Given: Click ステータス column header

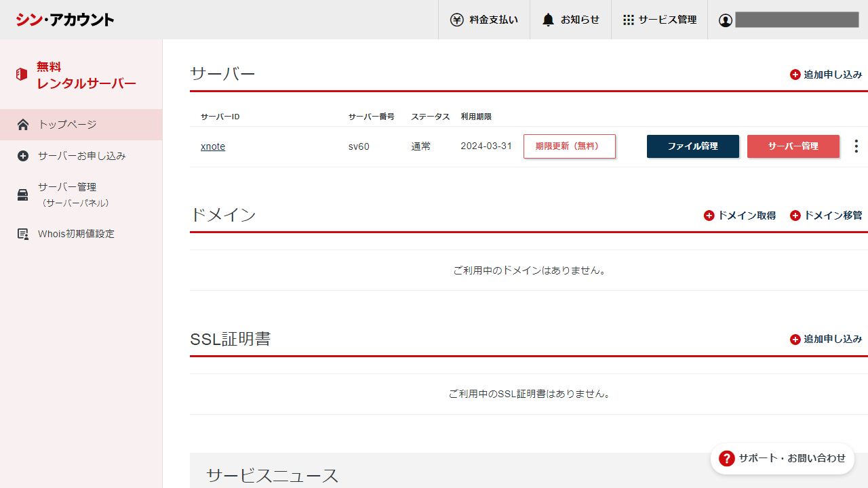Looking at the screenshot, I should 431,117.
